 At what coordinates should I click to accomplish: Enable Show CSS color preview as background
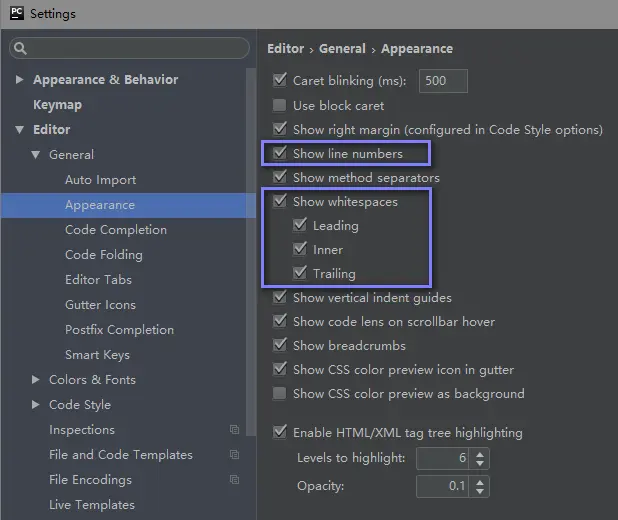tap(280, 393)
